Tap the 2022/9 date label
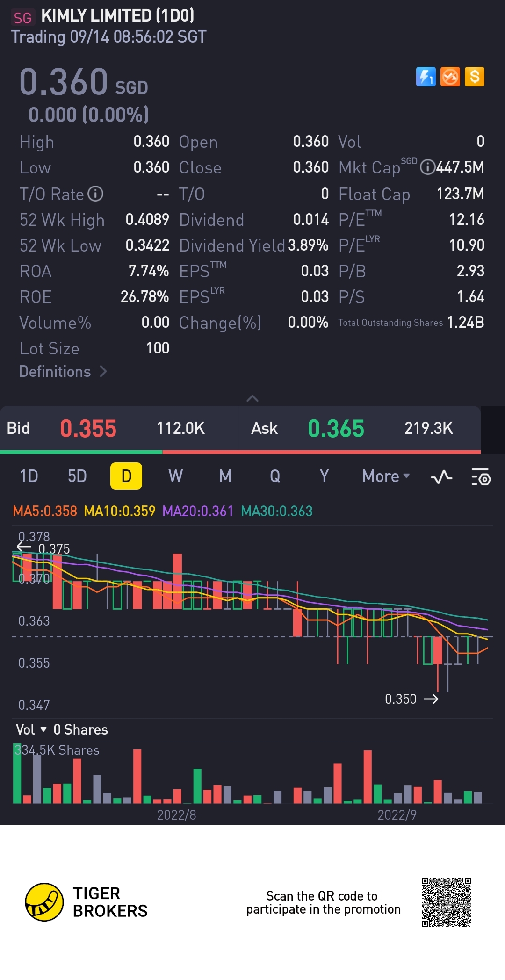Screen dimensions: 505x980 (x=397, y=815)
